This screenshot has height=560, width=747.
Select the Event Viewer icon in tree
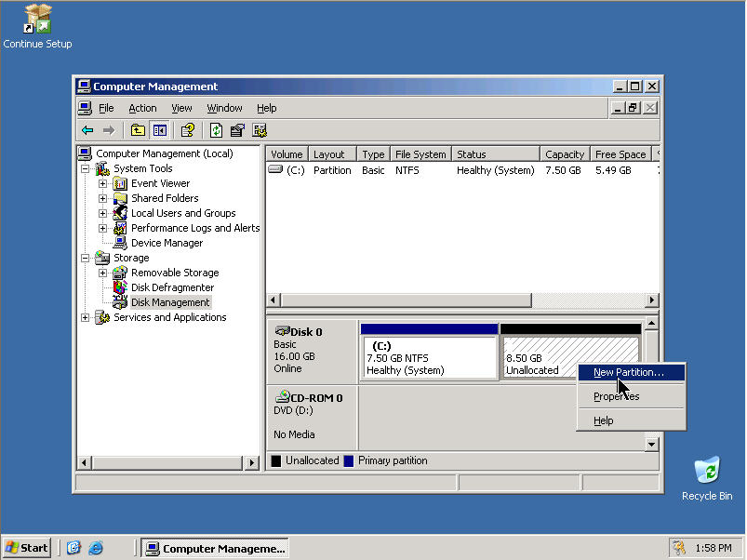coord(120,183)
